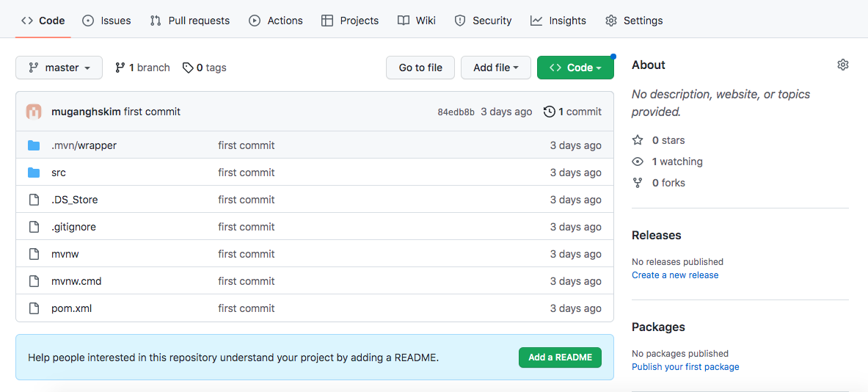Go to the Security tab
Screen dimensions: 868x392
(x=483, y=21)
